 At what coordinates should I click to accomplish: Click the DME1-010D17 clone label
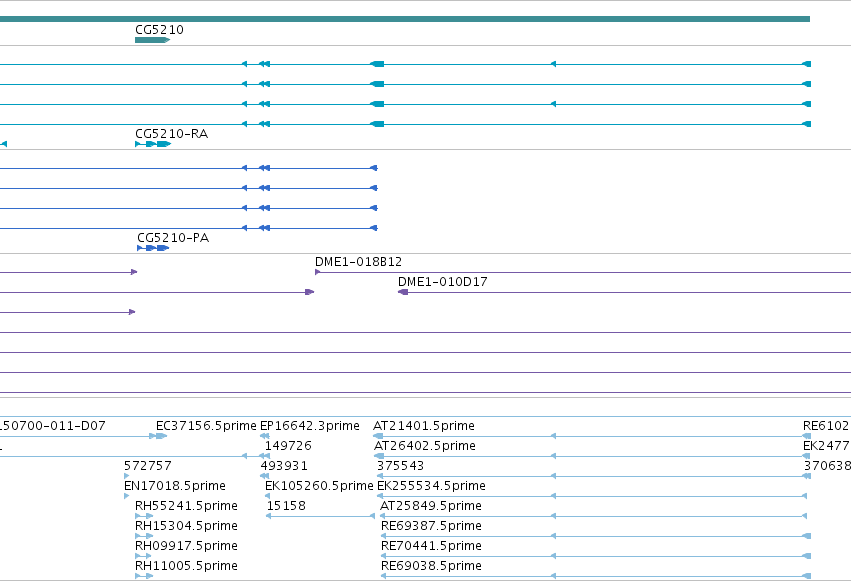[442, 282]
